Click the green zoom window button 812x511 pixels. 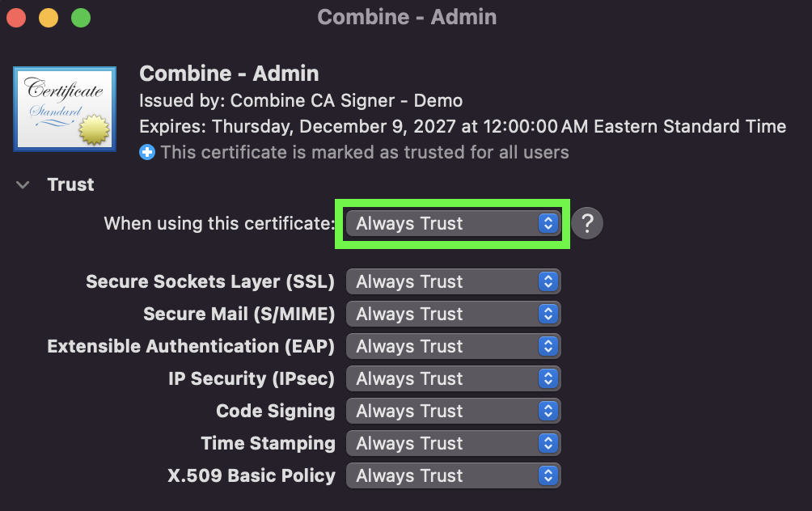(x=81, y=18)
